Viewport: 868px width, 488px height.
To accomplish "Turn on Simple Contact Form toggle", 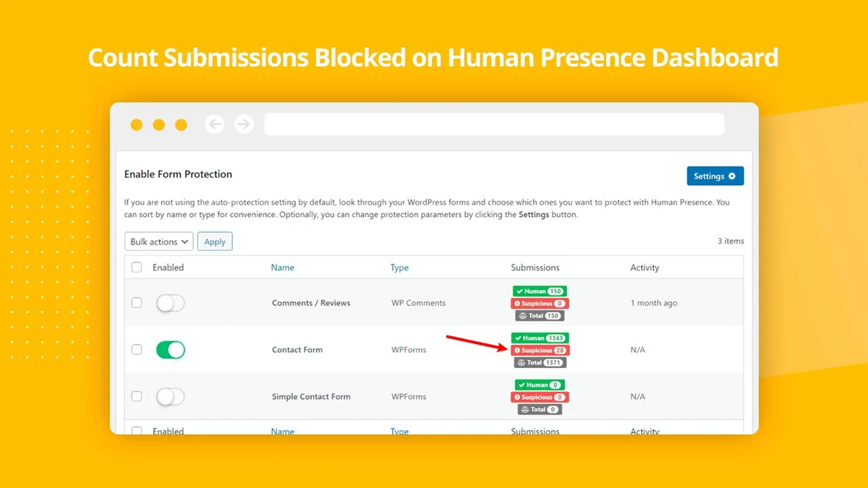I will point(171,396).
